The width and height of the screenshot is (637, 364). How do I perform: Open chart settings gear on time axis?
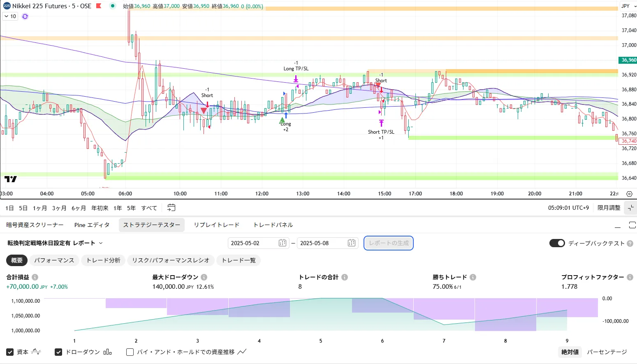[x=629, y=194]
